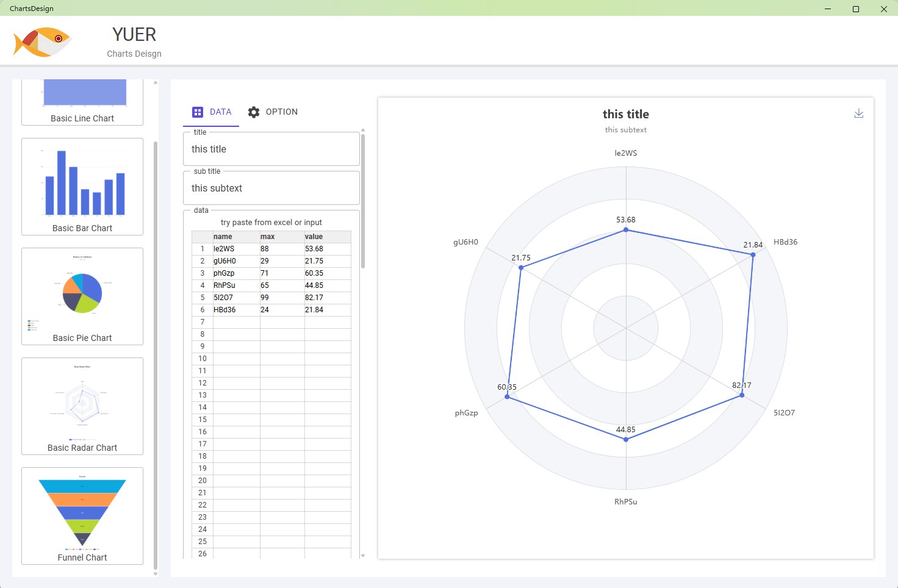This screenshot has width=898, height=588.
Task: Click row header number 12
Action: click(x=203, y=383)
